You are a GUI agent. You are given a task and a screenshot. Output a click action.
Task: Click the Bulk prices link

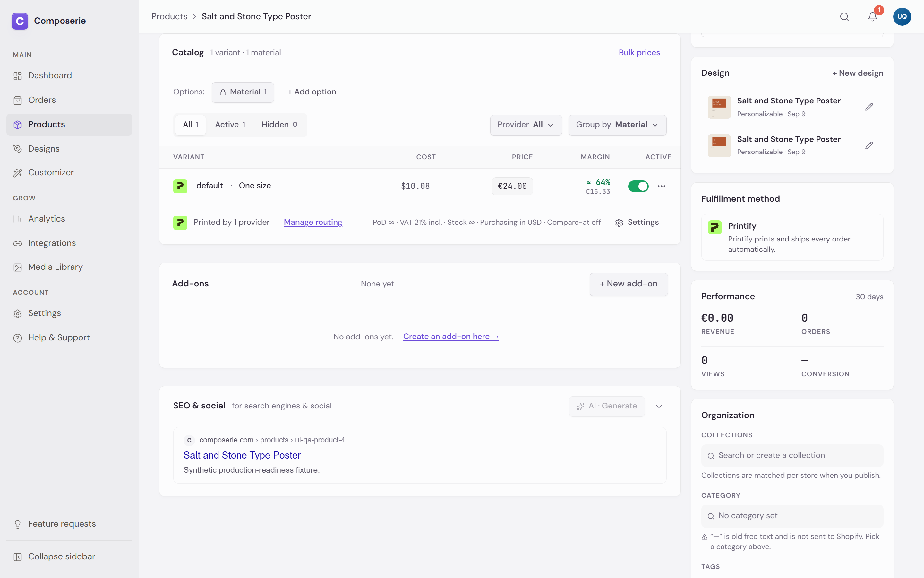(x=639, y=53)
